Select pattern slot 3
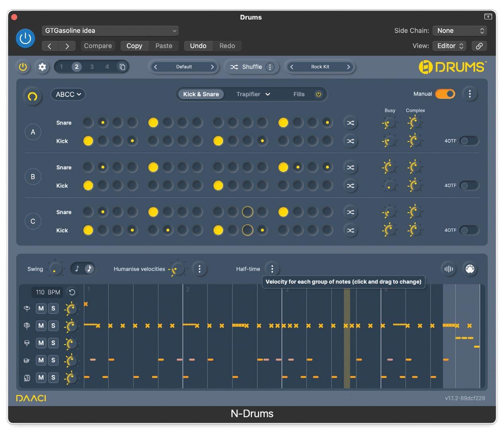504x430 pixels. (x=92, y=67)
